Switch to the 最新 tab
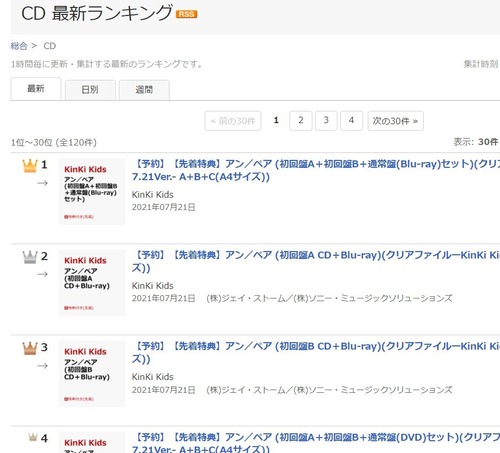 coord(36,89)
